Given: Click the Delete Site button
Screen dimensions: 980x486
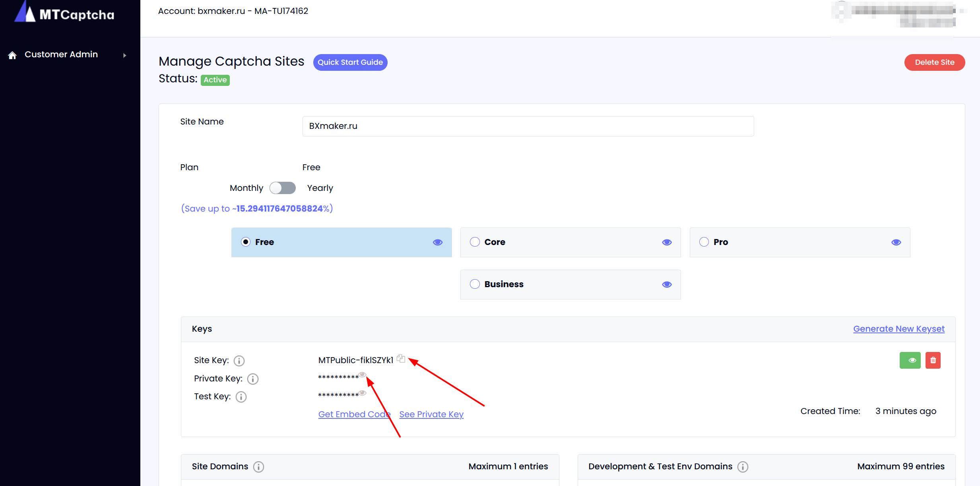Looking at the screenshot, I should (934, 62).
